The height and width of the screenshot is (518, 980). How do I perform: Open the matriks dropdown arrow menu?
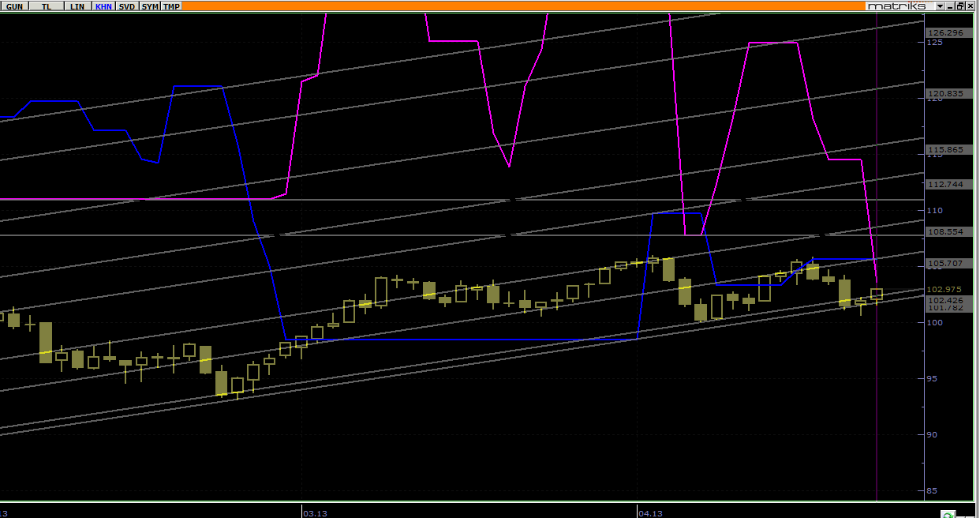click(940, 6)
